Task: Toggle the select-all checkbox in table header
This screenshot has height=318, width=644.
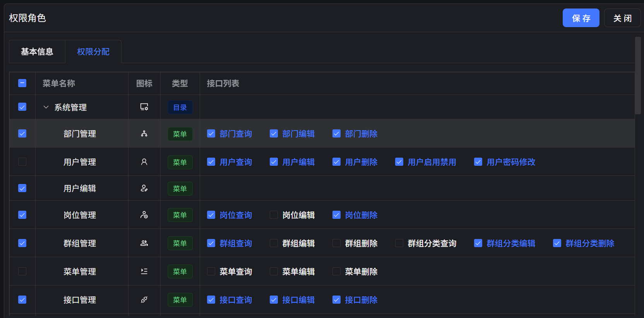Action: coord(22,83)
